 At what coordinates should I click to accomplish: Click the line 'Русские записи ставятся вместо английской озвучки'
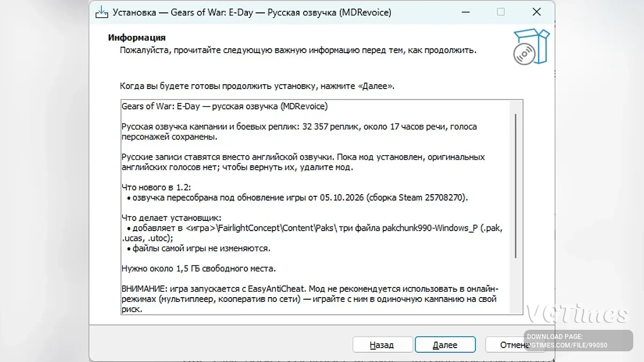303,157
